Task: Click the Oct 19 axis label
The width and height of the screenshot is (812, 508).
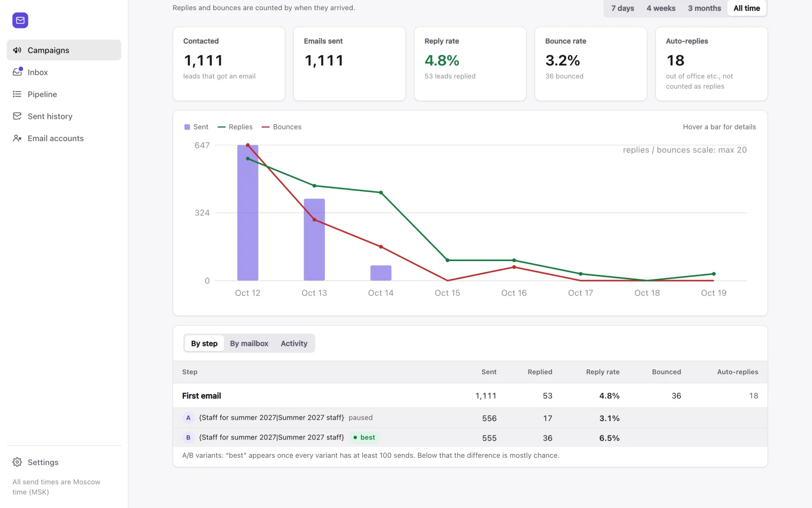Action: point(714,293)
